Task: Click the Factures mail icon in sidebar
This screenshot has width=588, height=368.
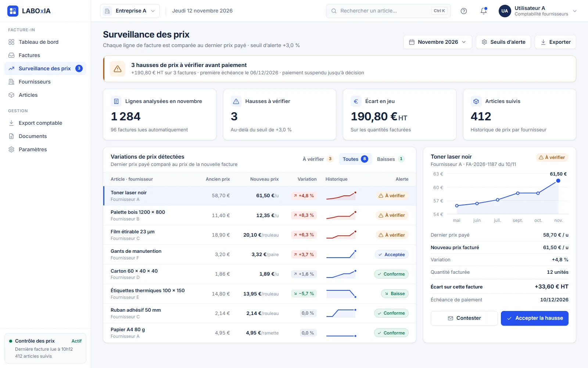Action: [x=11, y=55]
